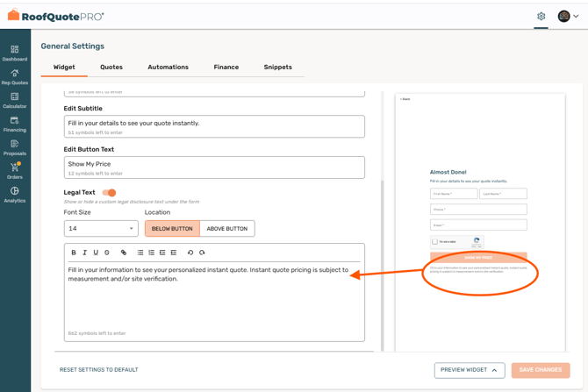Select the Below Button location option
Image resolution: width=588 pixels, height=392 pixels.
(x=172, y=228)
